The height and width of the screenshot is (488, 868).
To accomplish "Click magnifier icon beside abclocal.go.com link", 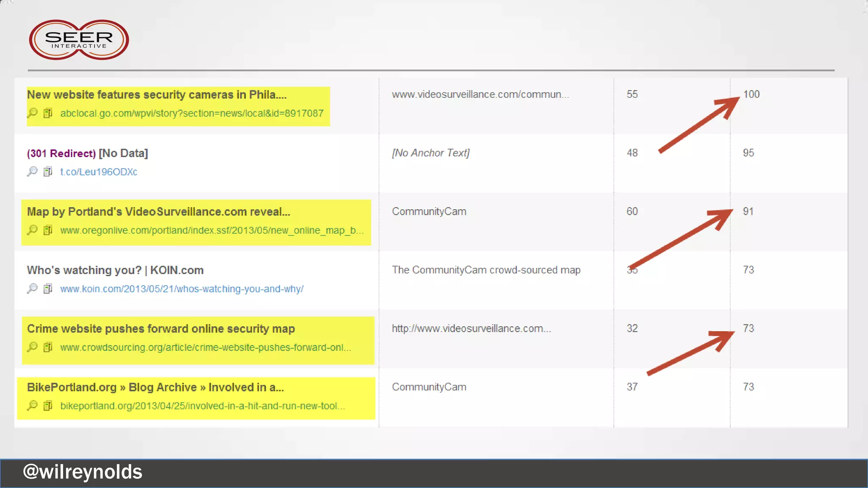I will tap(32, 113).
